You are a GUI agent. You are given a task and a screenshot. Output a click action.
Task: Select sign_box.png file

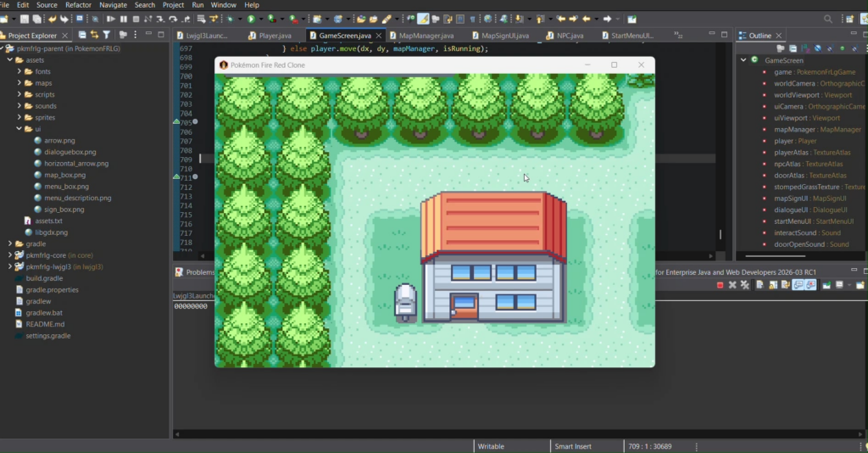coord(64,210)
